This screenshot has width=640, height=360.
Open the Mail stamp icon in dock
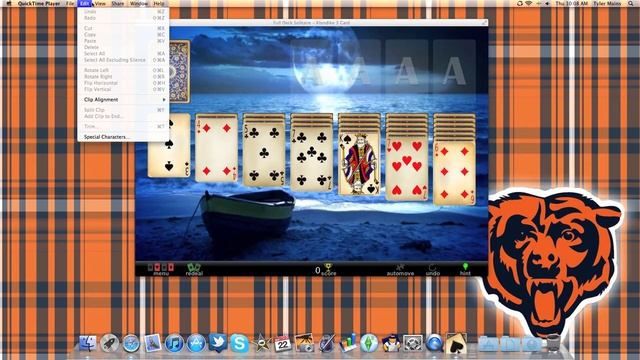pyautogui.click(x=153, y=343)
